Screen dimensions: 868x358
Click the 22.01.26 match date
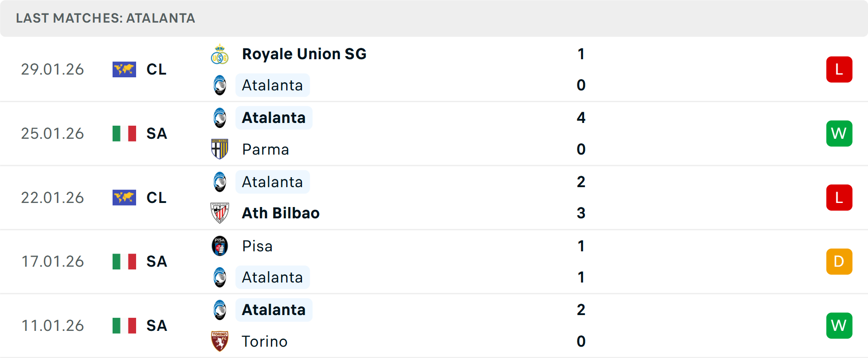[x=52, y=198]
